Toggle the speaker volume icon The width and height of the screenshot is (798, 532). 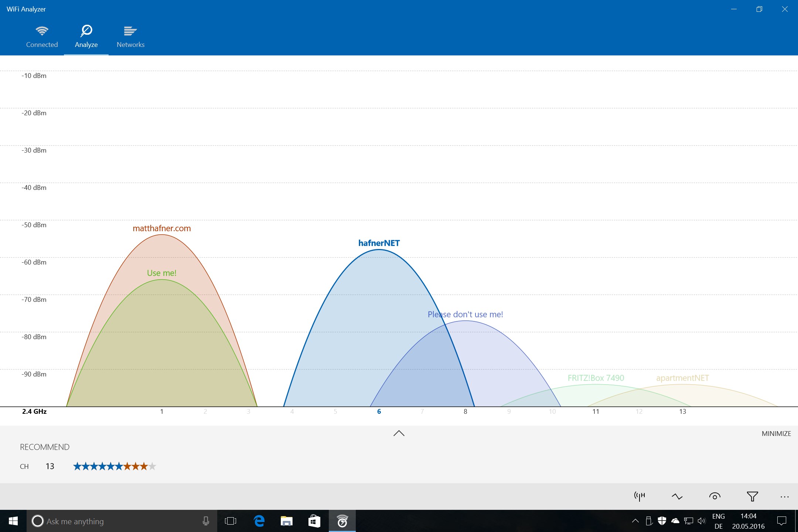[x=701, y=521]
